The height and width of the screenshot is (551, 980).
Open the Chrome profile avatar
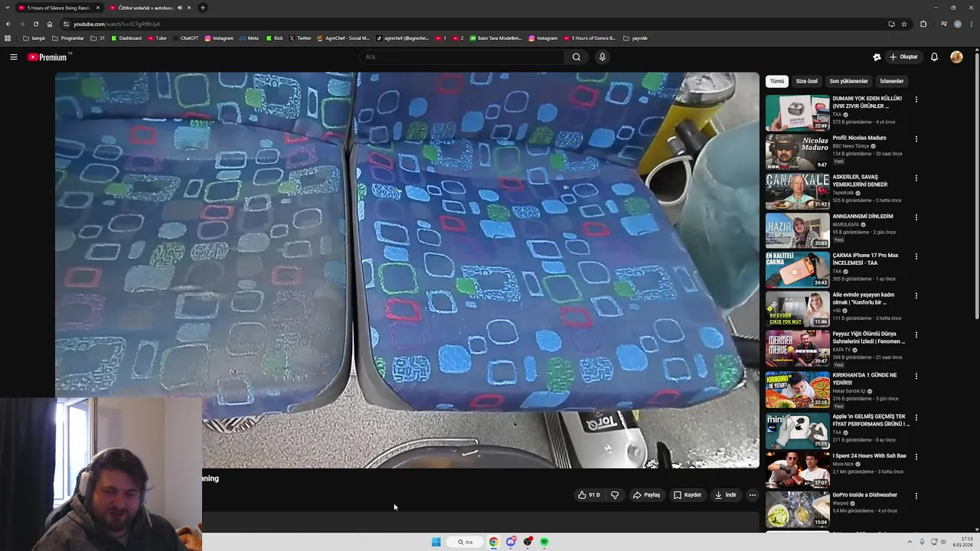coord(957,24)
